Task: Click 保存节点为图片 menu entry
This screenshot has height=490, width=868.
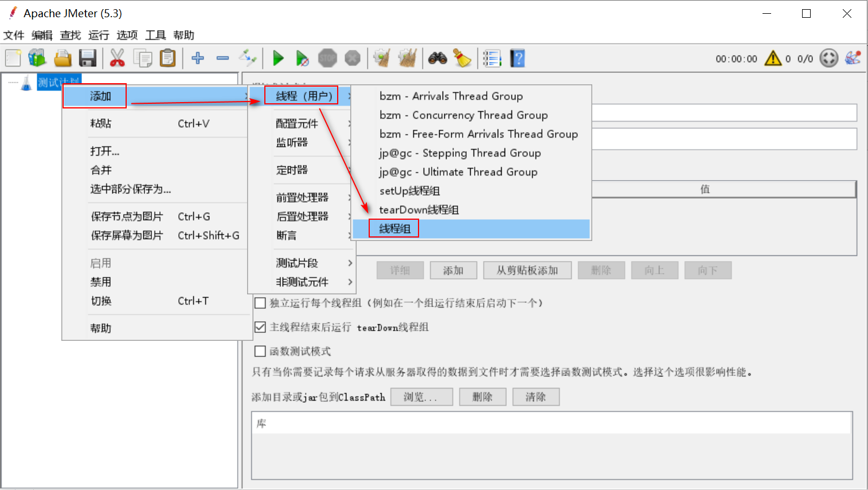Action: (155, 216)
